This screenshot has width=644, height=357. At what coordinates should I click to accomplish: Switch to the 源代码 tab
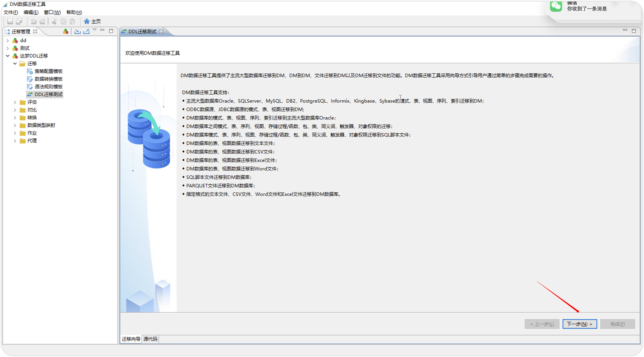click(150, 339)
